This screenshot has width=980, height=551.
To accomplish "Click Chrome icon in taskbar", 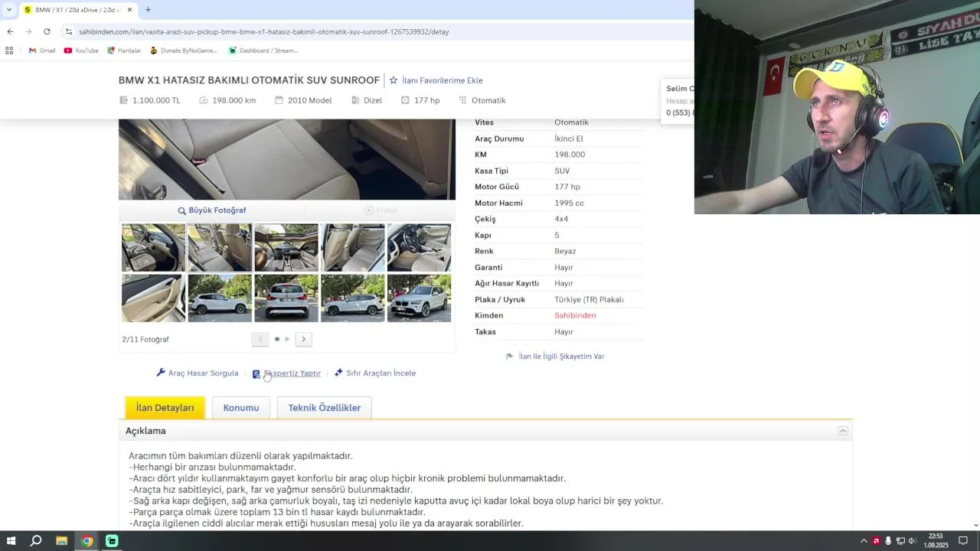I will click(87, 541).
